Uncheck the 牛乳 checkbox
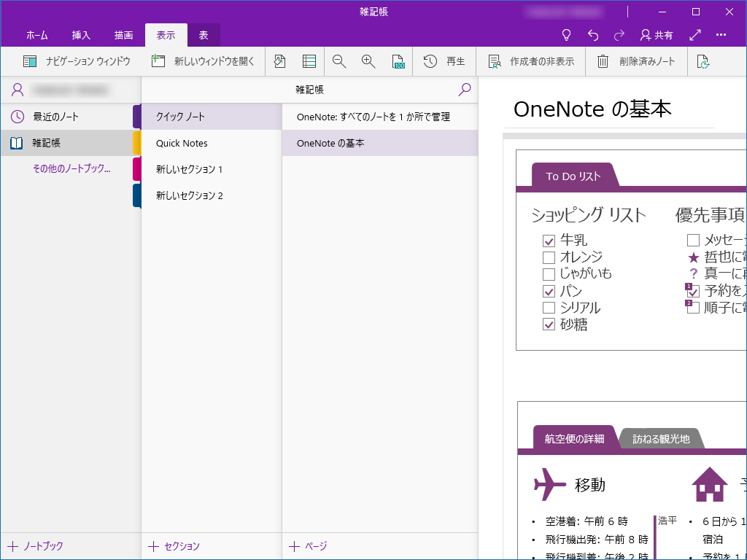Viewport: 747px width, 560px height. [549, 241]
